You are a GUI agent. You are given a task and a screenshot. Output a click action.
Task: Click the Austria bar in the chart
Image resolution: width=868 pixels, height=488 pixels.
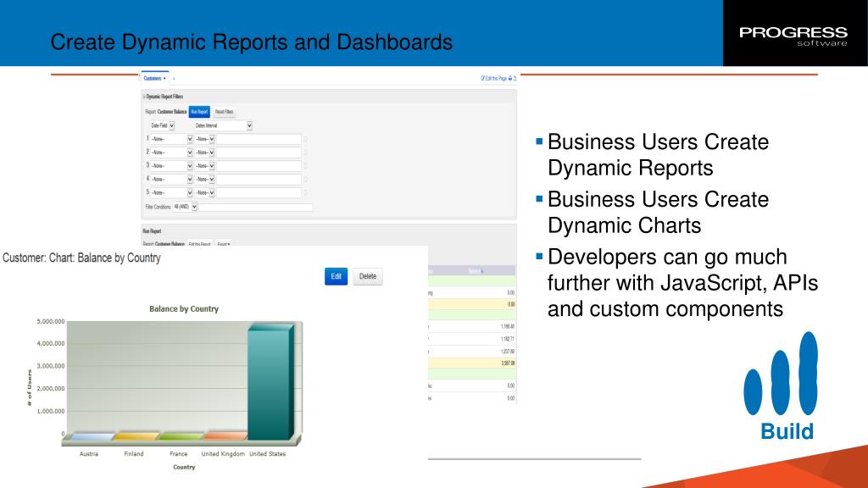(x=92, y=436)
